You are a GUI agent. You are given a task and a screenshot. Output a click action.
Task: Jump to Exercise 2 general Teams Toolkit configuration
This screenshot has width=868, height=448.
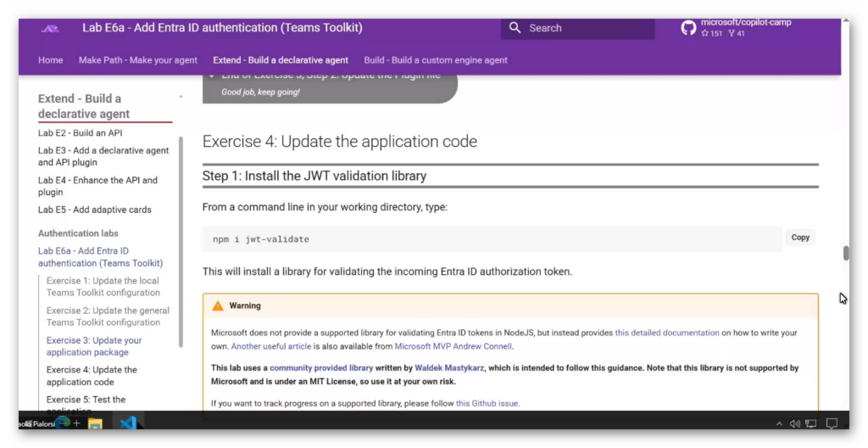point(108,316)
